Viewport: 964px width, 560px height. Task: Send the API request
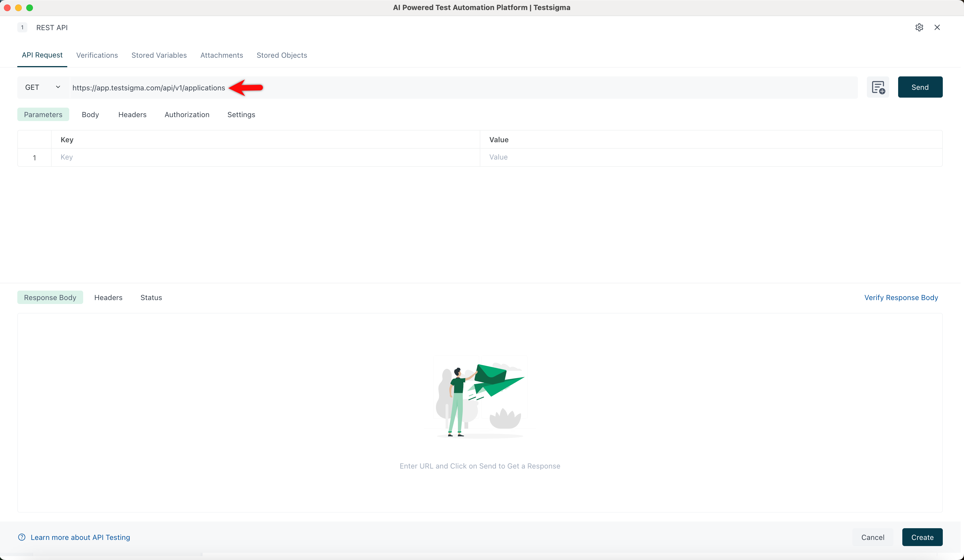(920, 87)
